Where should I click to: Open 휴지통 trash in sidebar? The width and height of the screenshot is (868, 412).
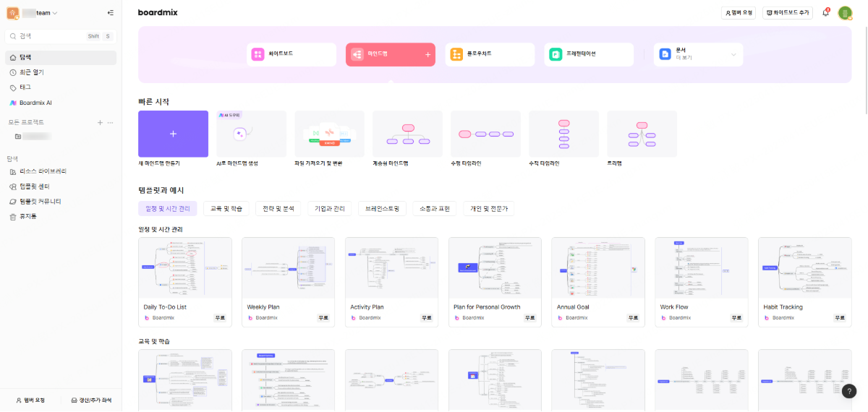pos(27,216)
